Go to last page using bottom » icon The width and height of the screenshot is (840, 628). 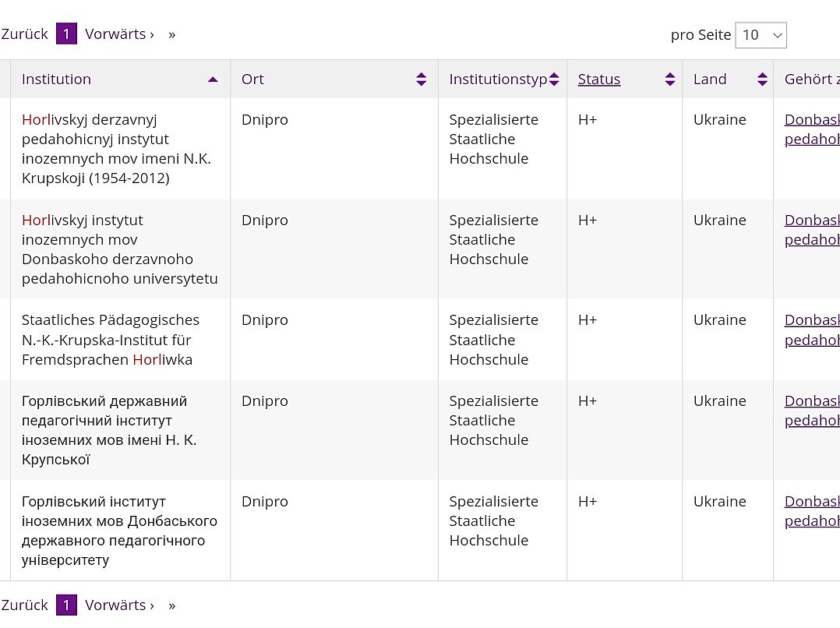tap(171, 605)
